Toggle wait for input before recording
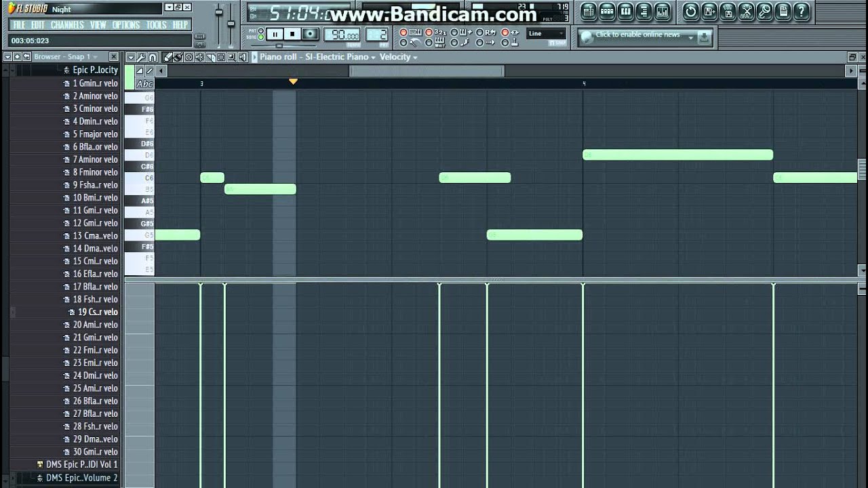 [x=429, y=43]
